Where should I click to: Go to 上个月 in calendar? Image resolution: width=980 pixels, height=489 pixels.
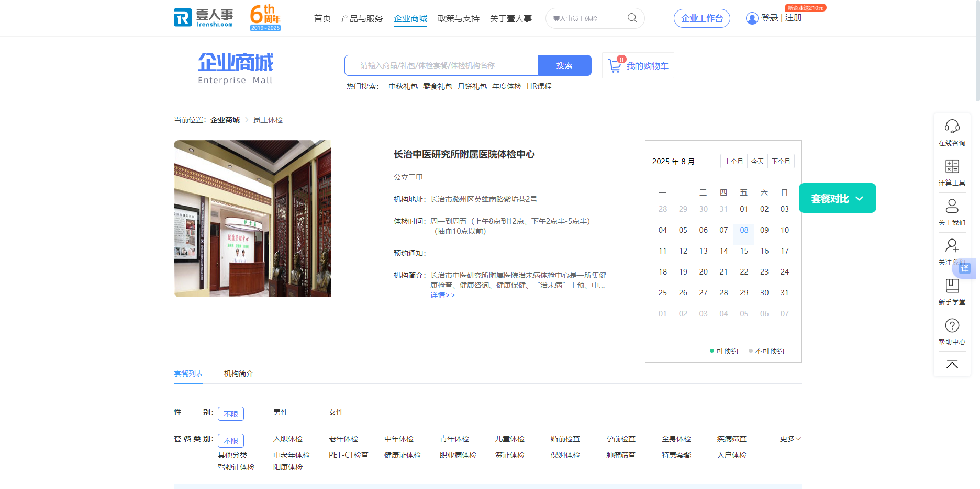click(733, 161)
